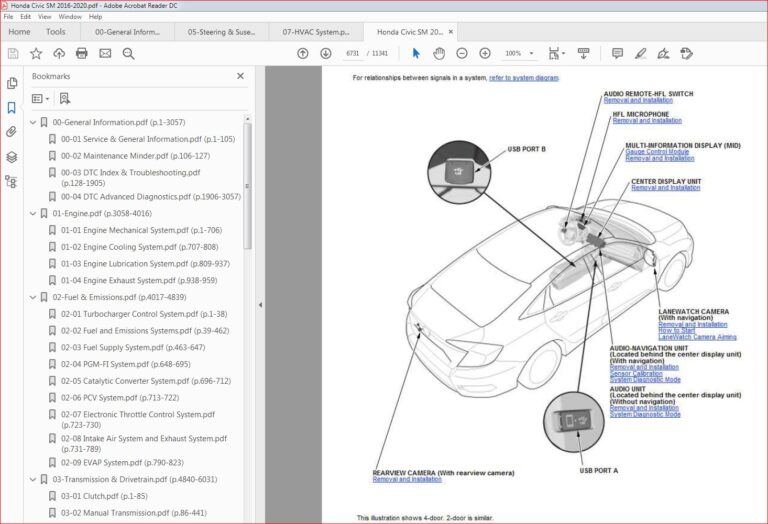Close the Honda Civic SM document tab
Viewport: 768px width, 524px height.
pyautogui.click(x=451, y=32)
